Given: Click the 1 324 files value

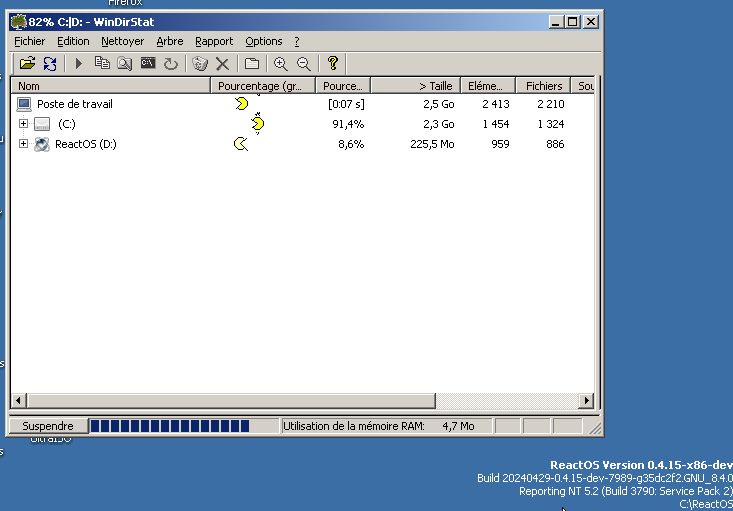Looking at the screenshot, I should click(550, 124).
